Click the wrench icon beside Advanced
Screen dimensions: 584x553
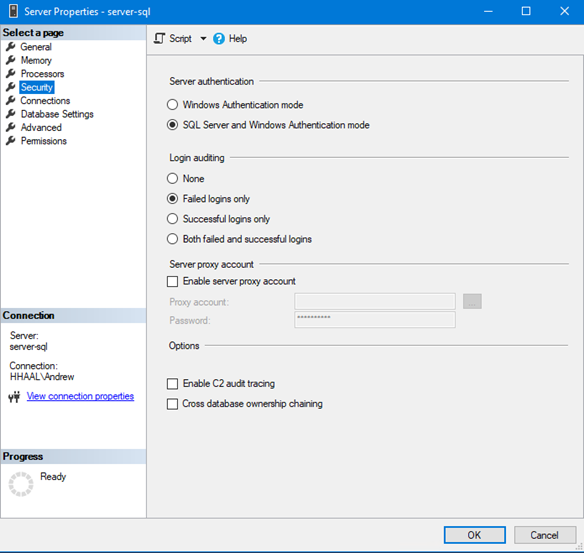11,127
